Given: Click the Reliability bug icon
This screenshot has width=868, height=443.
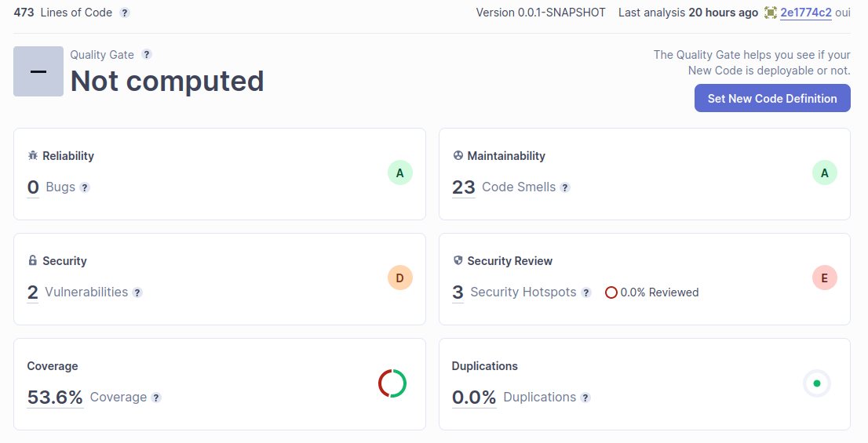Looking at the screenshot, I should (33, 156).
